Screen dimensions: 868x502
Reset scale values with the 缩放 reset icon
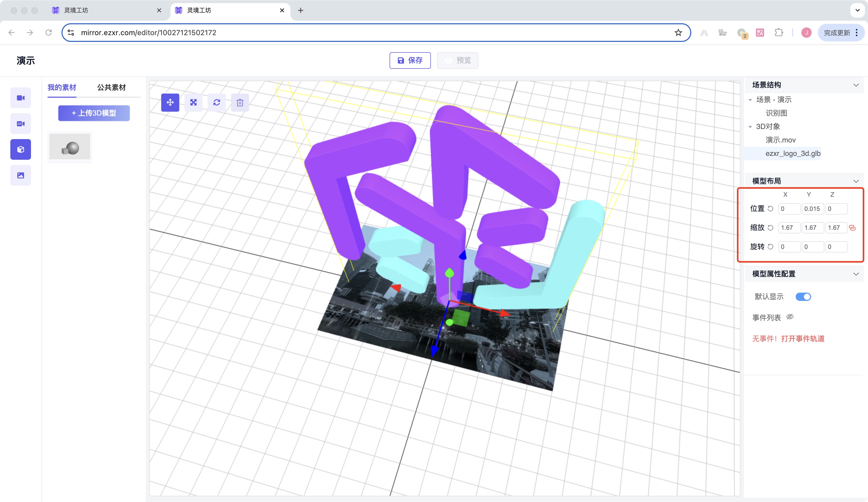click(x=771, y=227)
